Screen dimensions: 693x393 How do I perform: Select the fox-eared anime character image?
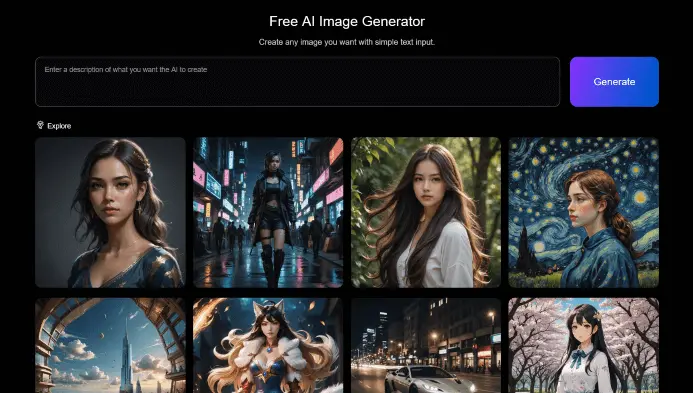point(268,345)
